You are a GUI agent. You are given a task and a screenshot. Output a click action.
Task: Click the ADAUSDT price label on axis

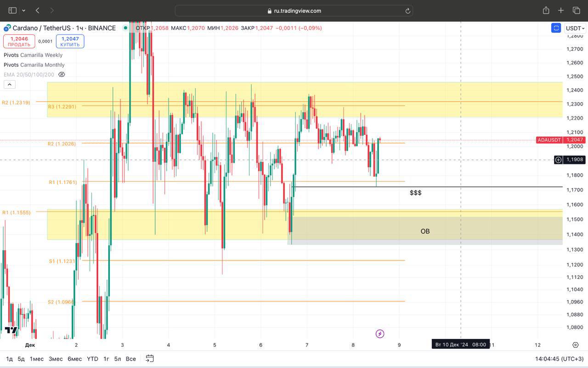(560, 140)
